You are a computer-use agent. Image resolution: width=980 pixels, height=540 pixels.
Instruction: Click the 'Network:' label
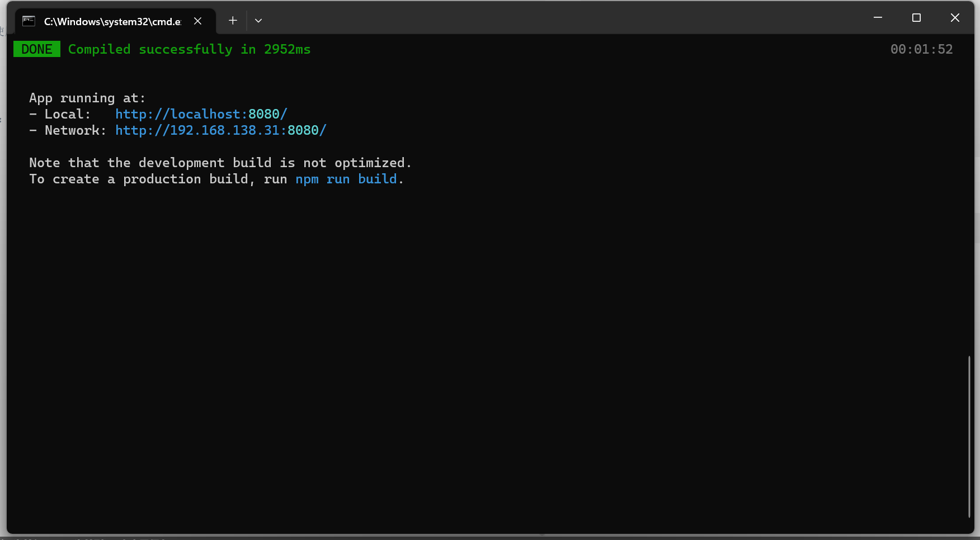tap(76, 130)
